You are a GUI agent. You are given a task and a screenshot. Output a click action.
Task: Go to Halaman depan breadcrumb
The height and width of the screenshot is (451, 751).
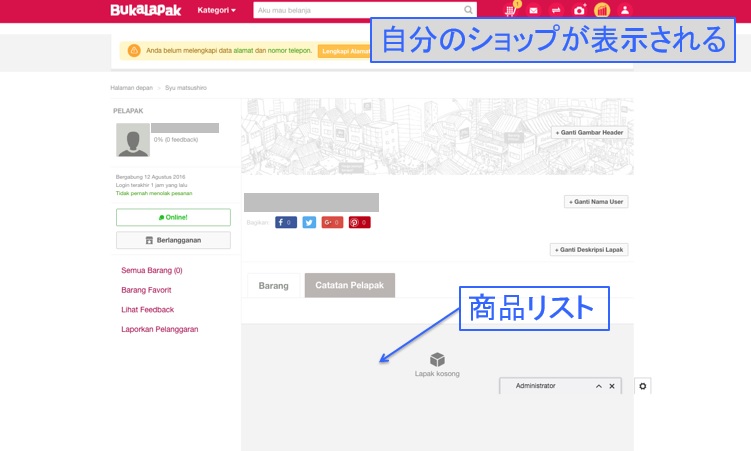pyautogui.click(x=131, y=88)
